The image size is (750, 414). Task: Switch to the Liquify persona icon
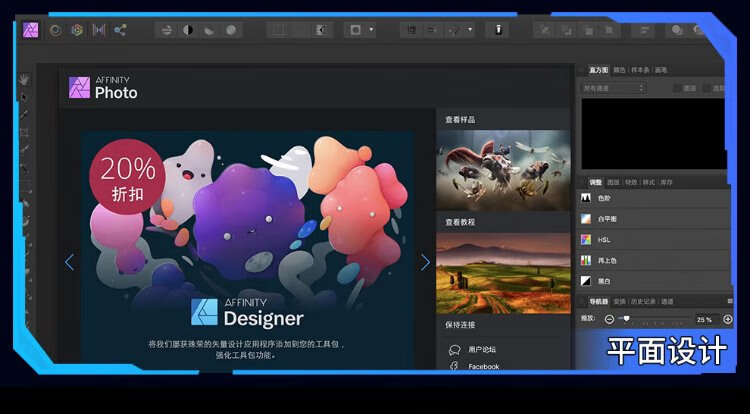[x=55, y=30]
